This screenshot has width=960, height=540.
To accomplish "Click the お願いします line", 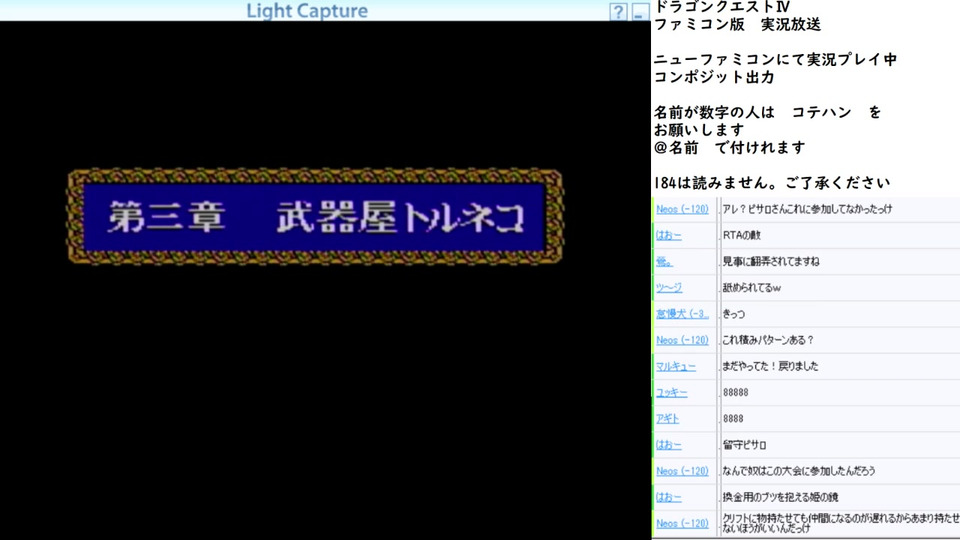I will [699, 130].
